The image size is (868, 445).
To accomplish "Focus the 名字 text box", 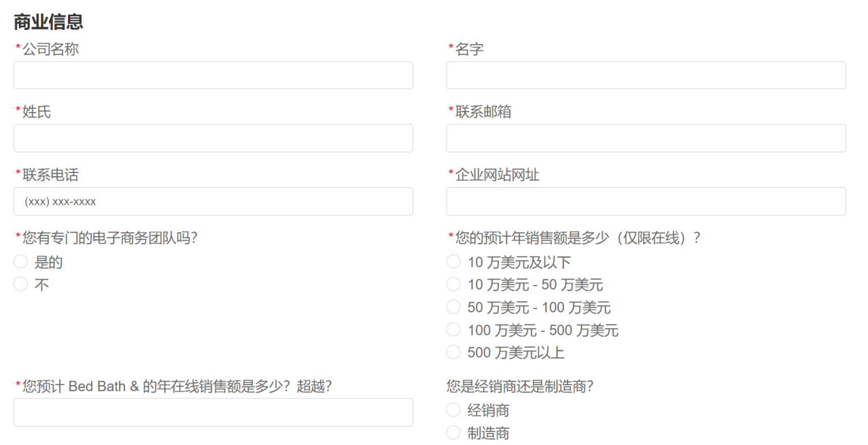I will coord(645,76).
